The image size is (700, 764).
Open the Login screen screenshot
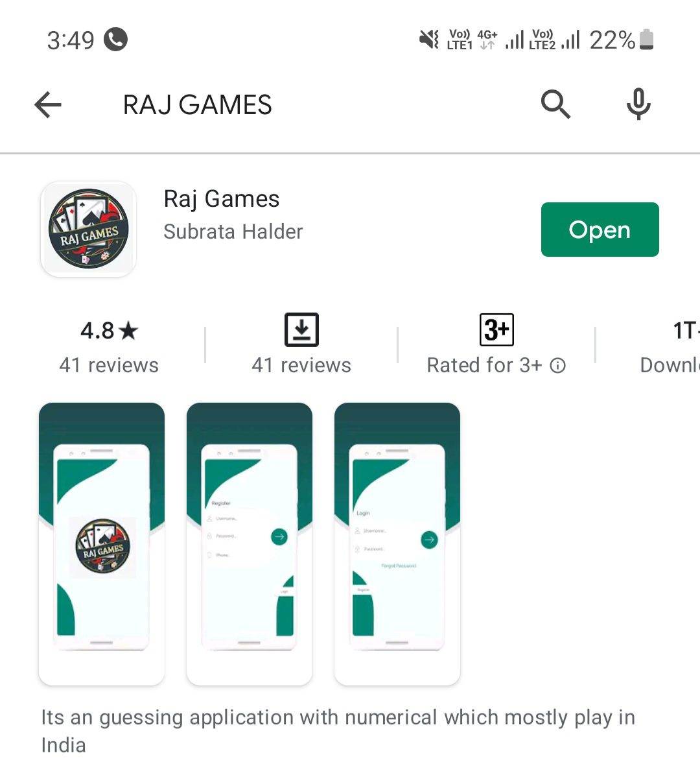click(397, 543)
